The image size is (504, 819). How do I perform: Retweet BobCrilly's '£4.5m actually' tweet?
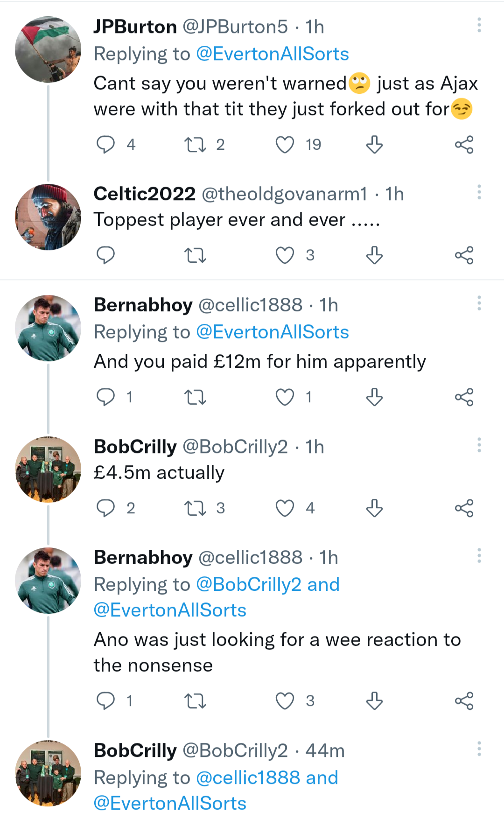pyautogui.click(x=195, y=508)
